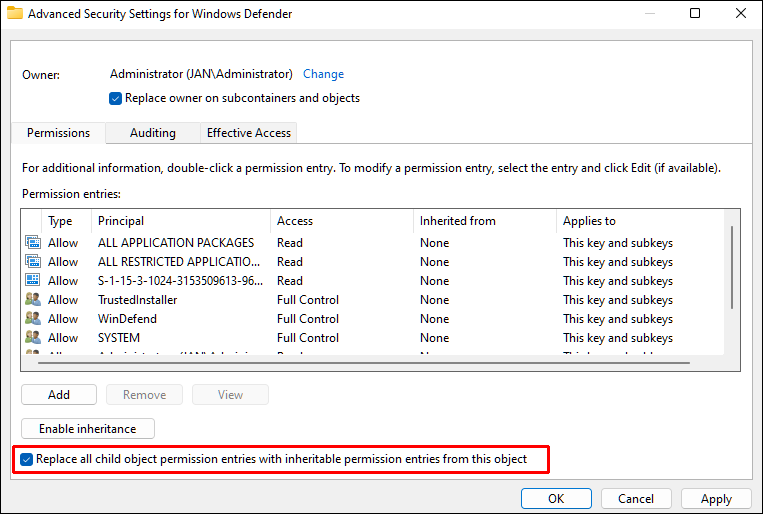Screen dimensions: 763x514
Task: Select the Permissions tab
Action: [x=58, y=133]
